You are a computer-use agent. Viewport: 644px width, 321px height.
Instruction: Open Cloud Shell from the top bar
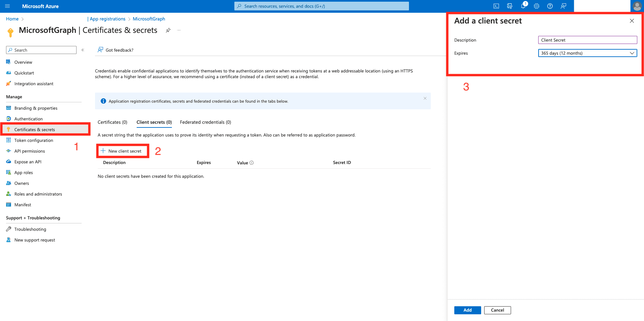tap(496, 6)
